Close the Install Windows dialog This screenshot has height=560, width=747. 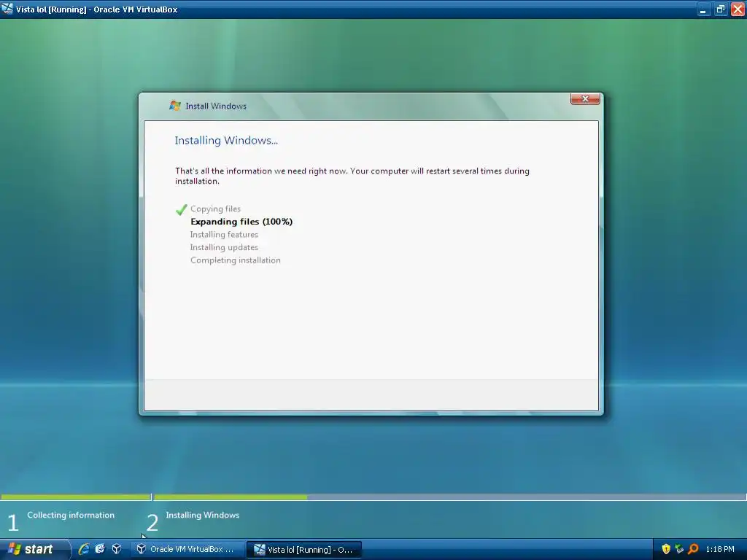point(585,98)
